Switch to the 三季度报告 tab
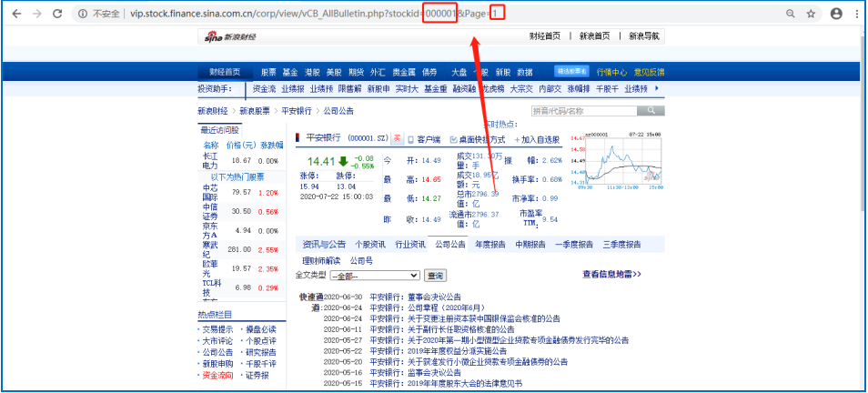The image size is (868, 393). coord(621,244)
